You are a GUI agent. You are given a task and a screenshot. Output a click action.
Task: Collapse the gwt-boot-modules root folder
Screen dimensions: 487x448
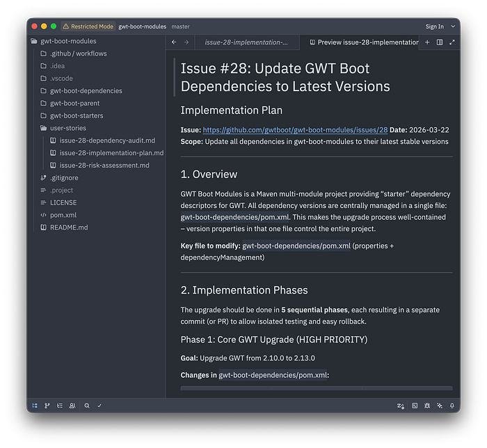point(35,41)
